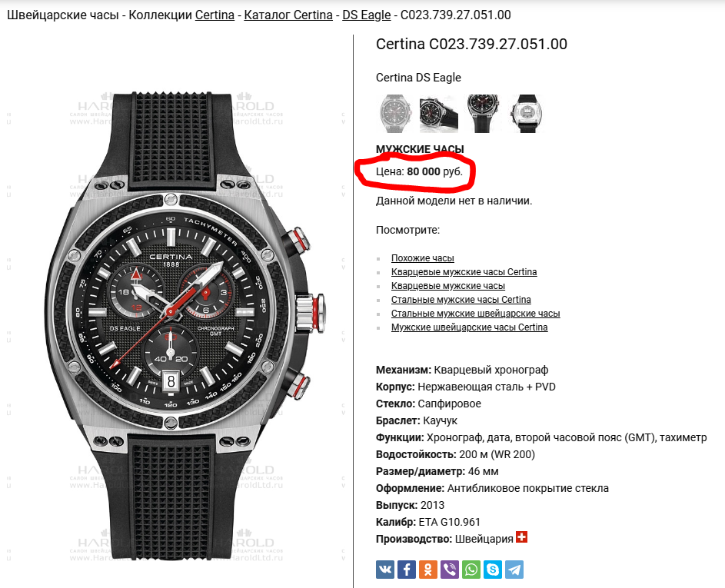Viewport: 725px width, 588px height.
Task: Share via Telegram icon
Action: pos(514,570)
